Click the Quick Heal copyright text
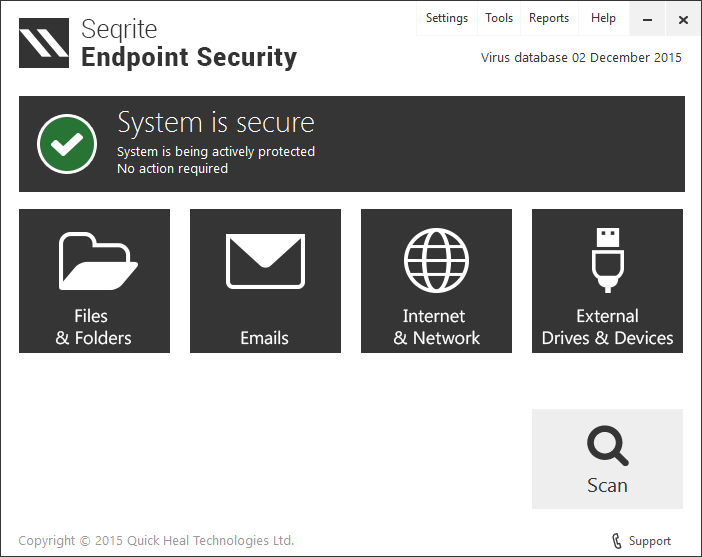Image resolution: width=702 pixels, height=557 pixels. point(156,540)
